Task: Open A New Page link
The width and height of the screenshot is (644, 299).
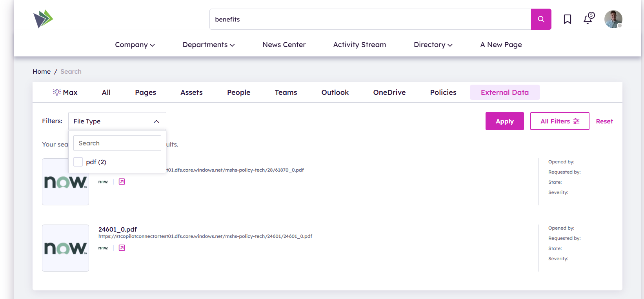Action: tap(501, 45)
